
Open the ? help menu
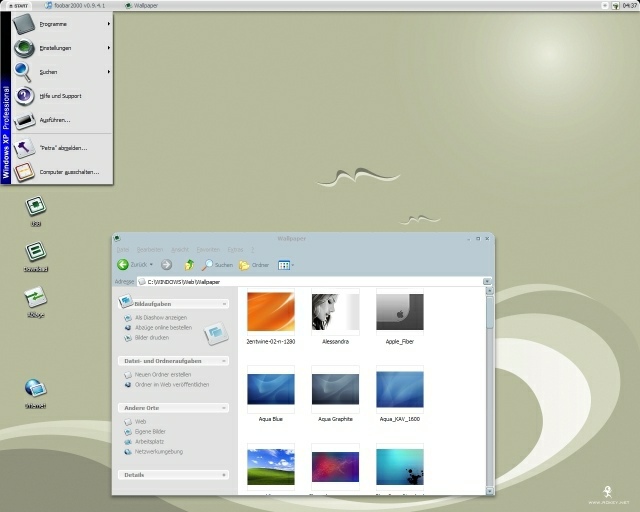coord(252,249)
